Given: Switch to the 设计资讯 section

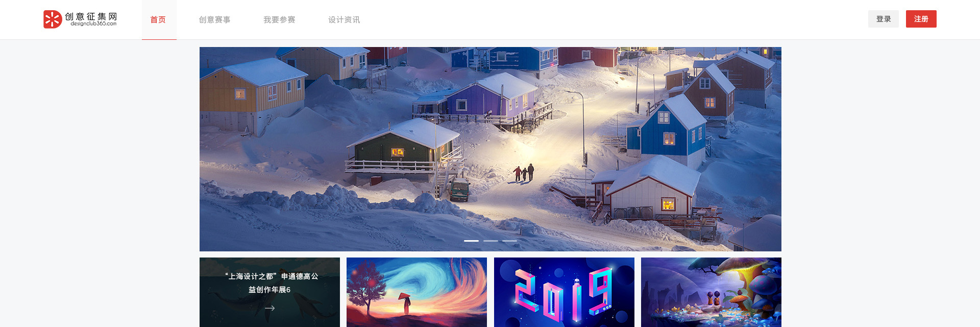Looking at the screenshot, I should pos(344,19).
